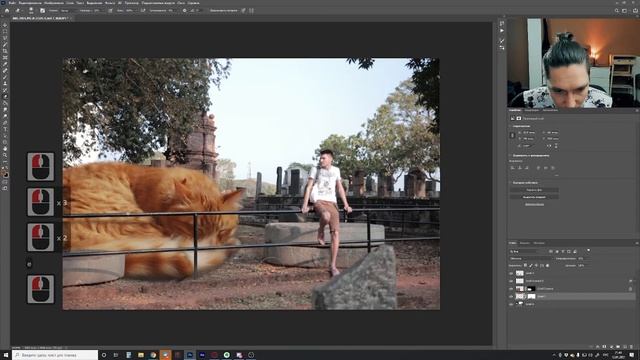The height and width of the screenshot is (360, 640).
Task: Open Actions panel play icon
Action: pos(502,31)
